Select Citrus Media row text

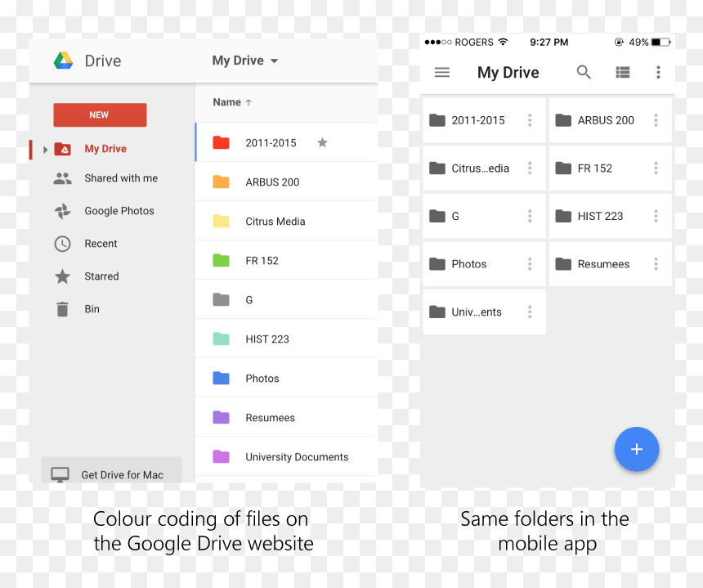click(275, 222)
